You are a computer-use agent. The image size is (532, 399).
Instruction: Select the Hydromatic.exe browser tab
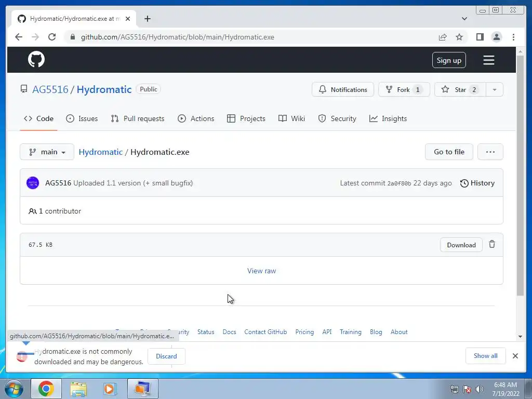click(x=74, y=19)
